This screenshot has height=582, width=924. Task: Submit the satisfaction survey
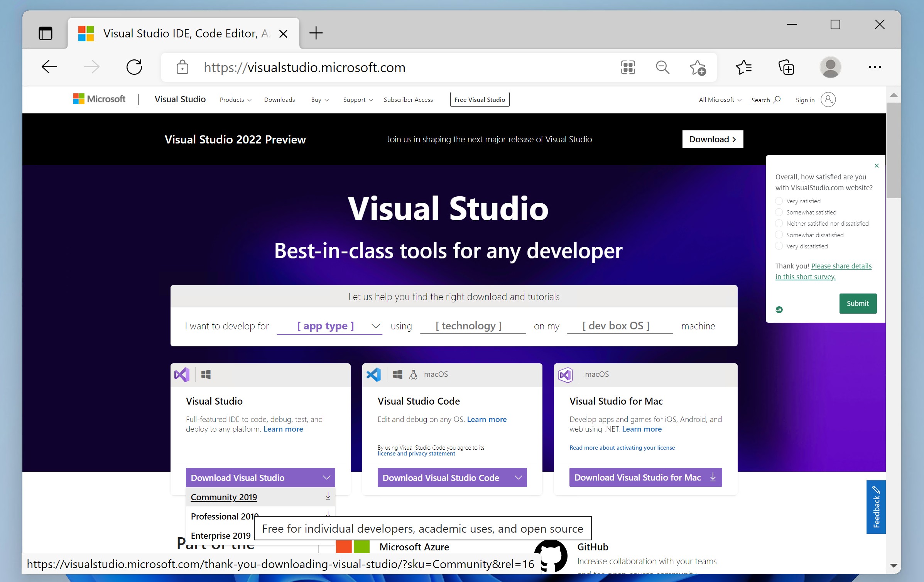857,303
